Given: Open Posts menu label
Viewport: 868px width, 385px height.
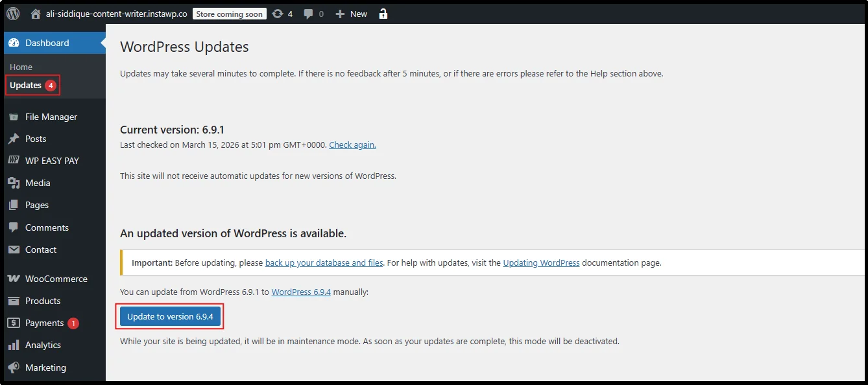Looking at the screenshot, I should coord(36,139).
